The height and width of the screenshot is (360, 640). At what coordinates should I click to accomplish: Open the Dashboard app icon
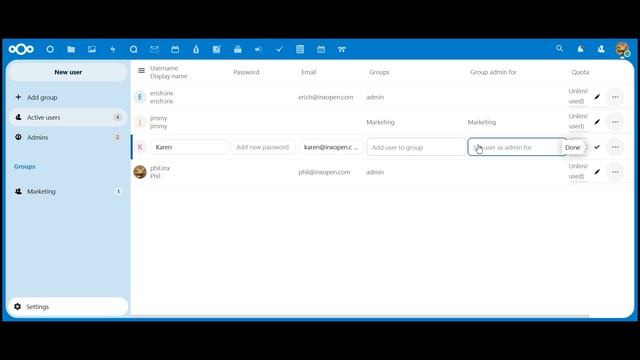tap(50, 49)
